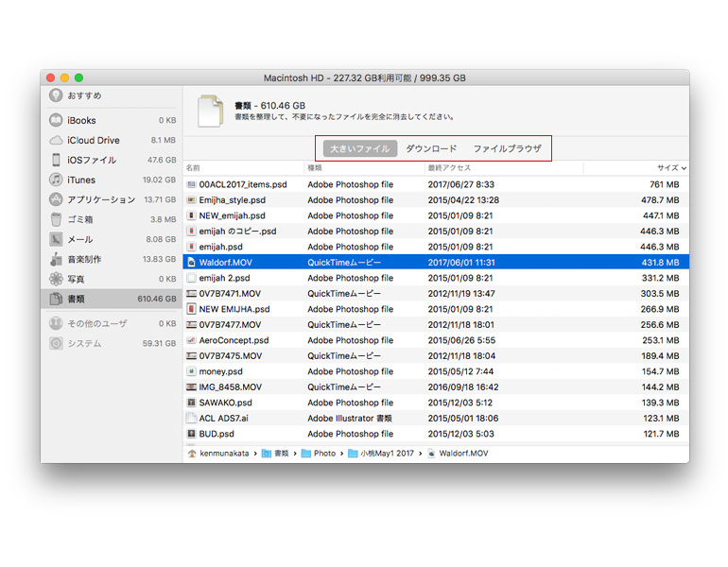Sort files by 名前 column header
Screen dimensions: 728x567
point(194,168)
